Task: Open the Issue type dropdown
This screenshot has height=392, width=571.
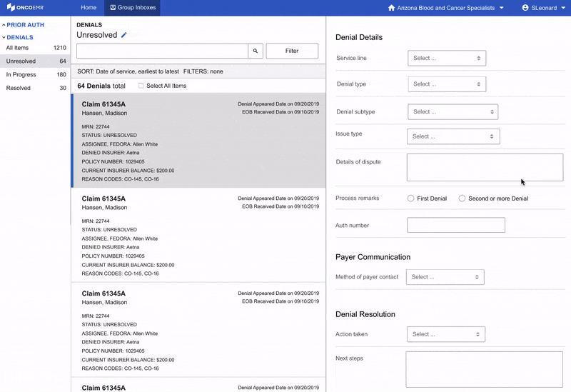Action: pyautogui.click(x=453, y=136)
